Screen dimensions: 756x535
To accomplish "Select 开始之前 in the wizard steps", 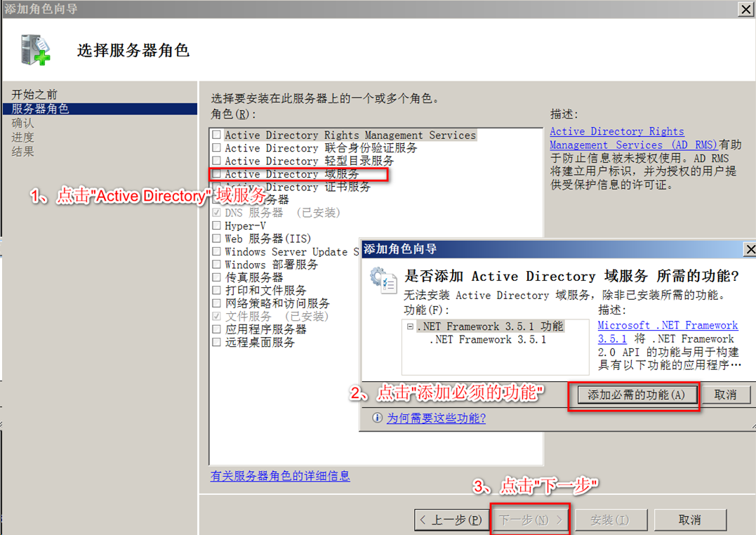I will click(29, 93).
